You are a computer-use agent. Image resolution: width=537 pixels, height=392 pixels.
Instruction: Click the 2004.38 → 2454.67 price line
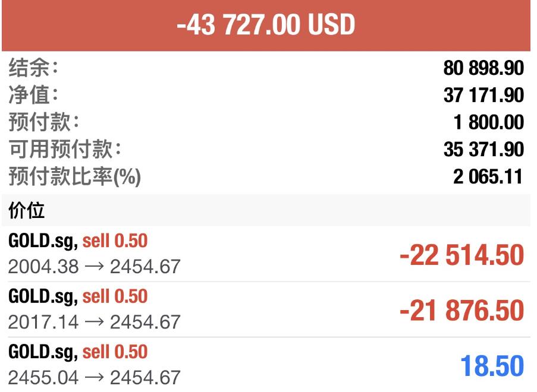[x=94, y=267]
